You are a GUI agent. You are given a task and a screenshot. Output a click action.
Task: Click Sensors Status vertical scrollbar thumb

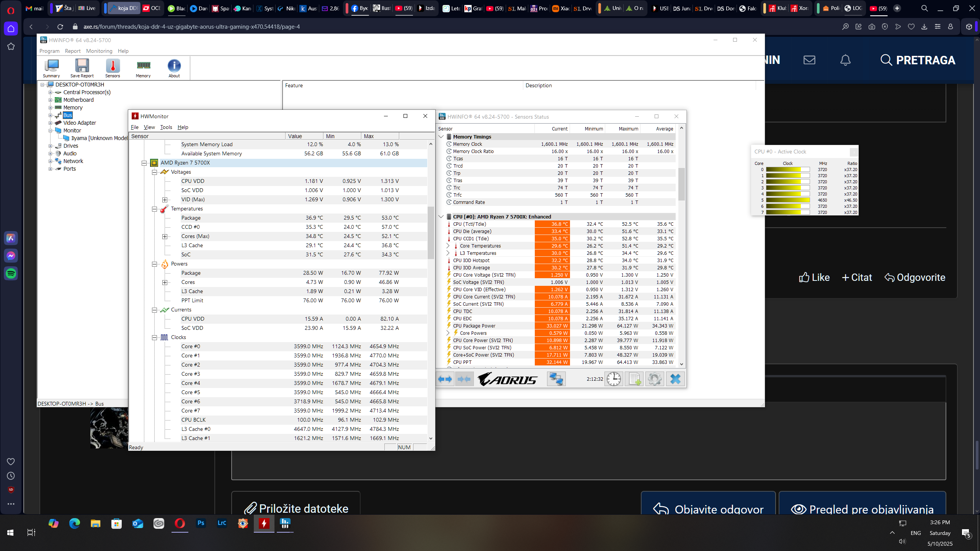click(x=681, y=184)
